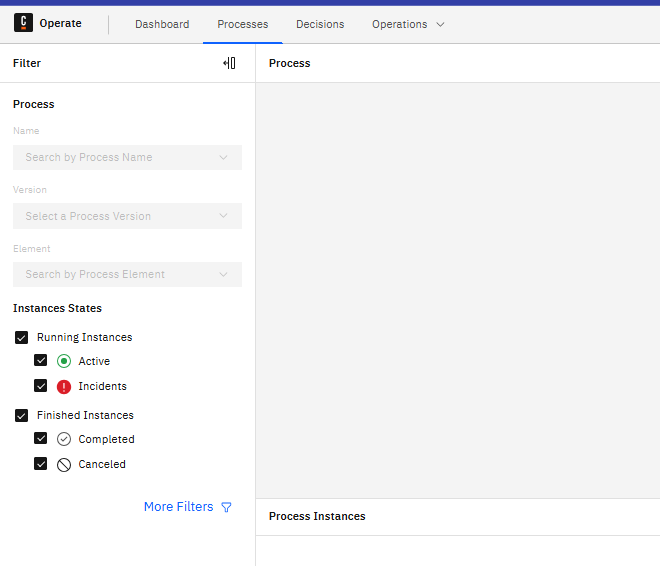The width and height of the screenshot is (660, 566).
Task: Click the Filter panel title
Action: [x=27, y=63]
